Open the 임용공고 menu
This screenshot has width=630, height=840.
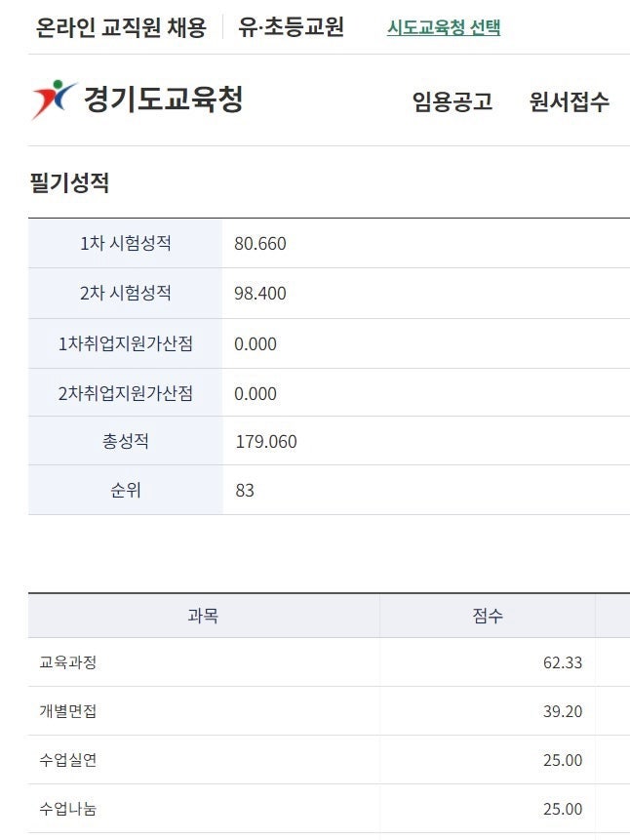(x=453, y=101)
